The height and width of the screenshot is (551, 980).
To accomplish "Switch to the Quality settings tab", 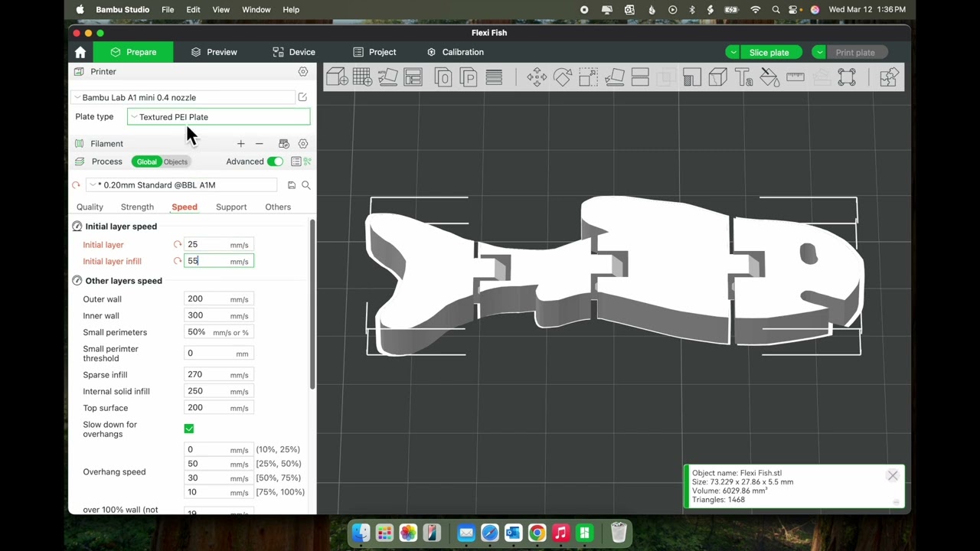I will pos(90,207).
